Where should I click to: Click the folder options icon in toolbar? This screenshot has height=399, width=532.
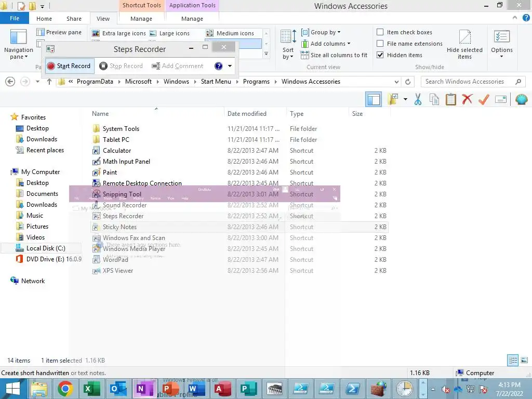pyautogui.click(x=393, y=99)
